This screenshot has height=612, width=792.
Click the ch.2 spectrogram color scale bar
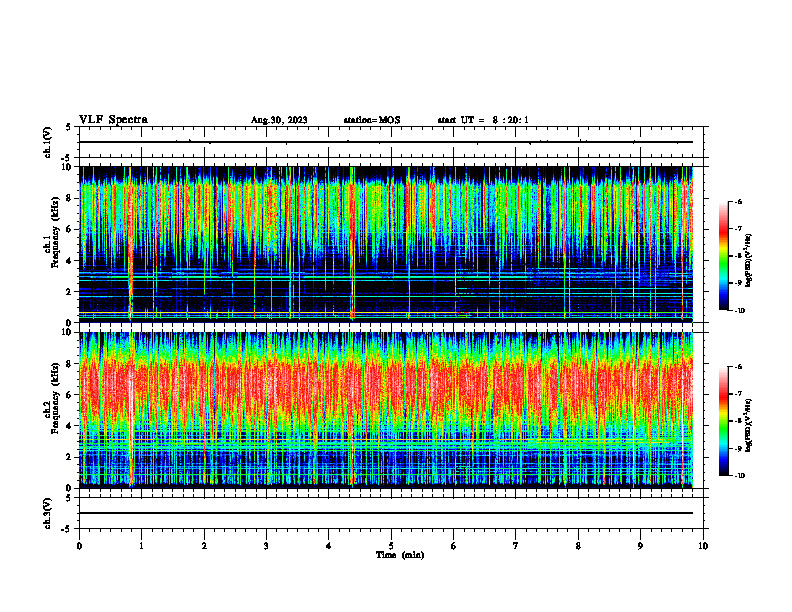pos(723,421)
